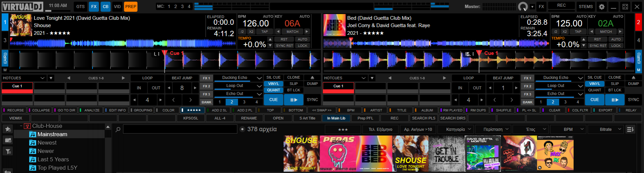
Task: Go to next hotcues page on deck 2
Action: point(444,78)
